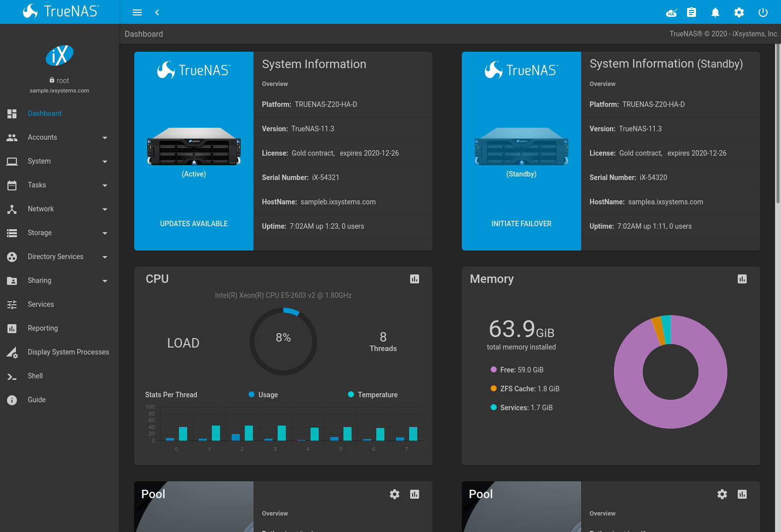Click the Reporting chart icon in sidebar
781x532 pixels.
click(x=12, y=328)
